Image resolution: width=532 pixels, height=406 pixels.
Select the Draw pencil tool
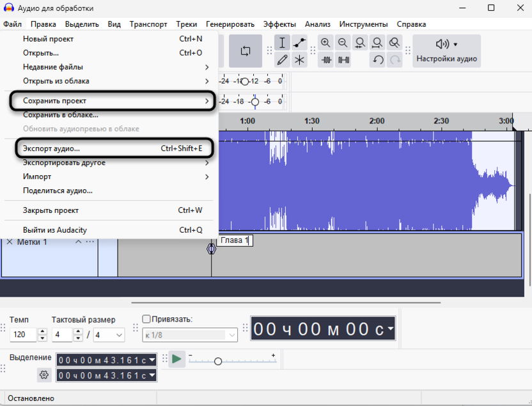pyautogui.click(x=283, y=60)
